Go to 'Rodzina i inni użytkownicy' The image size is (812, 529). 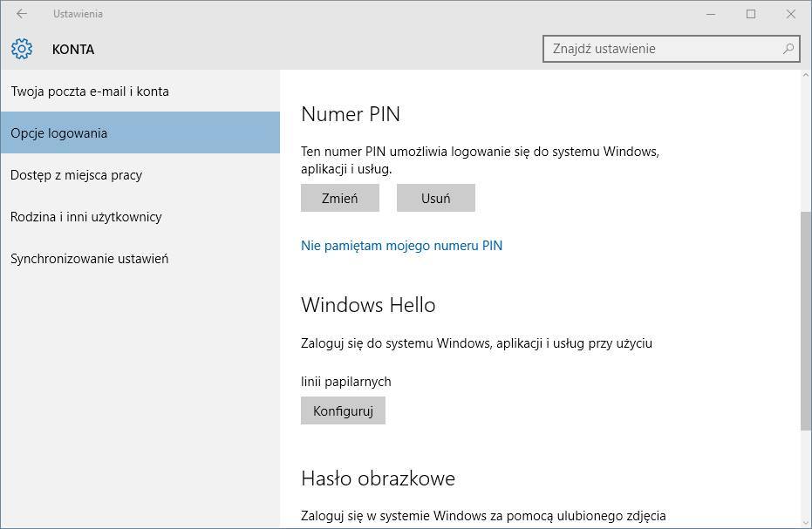click(x=140, y=216)
